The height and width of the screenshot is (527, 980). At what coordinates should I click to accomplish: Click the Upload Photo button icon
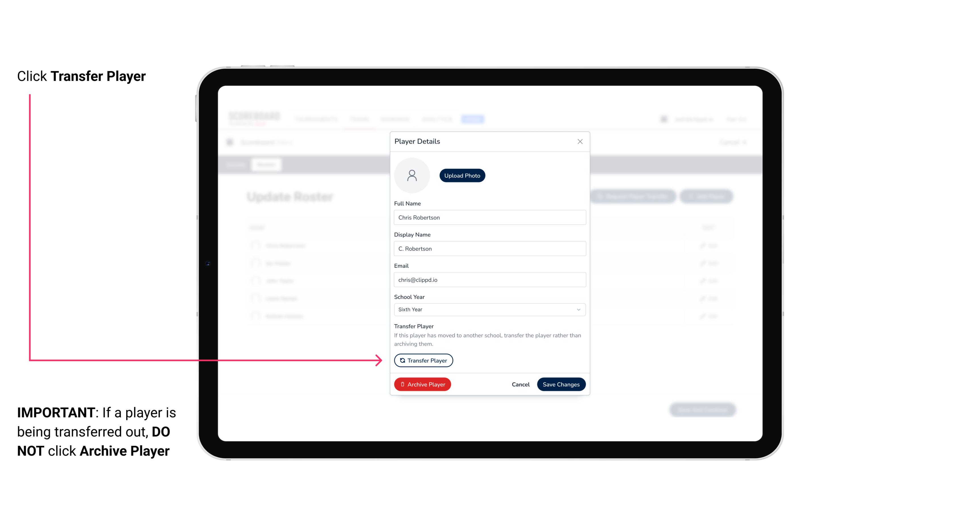pos(462,175)
